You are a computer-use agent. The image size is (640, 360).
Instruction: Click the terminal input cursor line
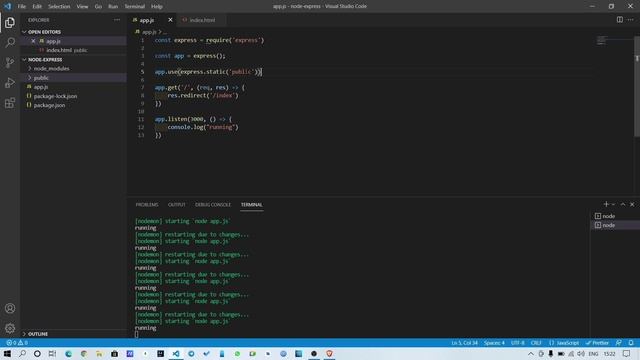pos(136,334)
